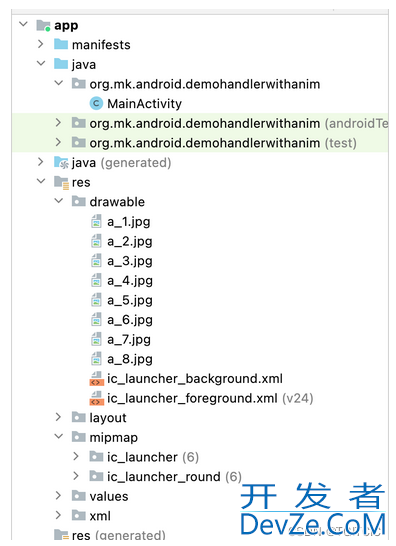Viewport: 396px width, 546px height.
Task: Click the MainActivity class icon
Action: (x=96, y=103)
